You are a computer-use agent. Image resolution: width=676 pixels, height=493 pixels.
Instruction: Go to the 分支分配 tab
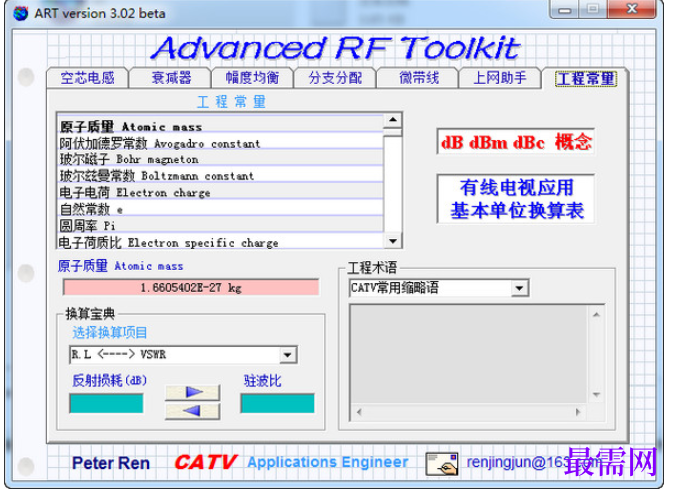[335, 78]
